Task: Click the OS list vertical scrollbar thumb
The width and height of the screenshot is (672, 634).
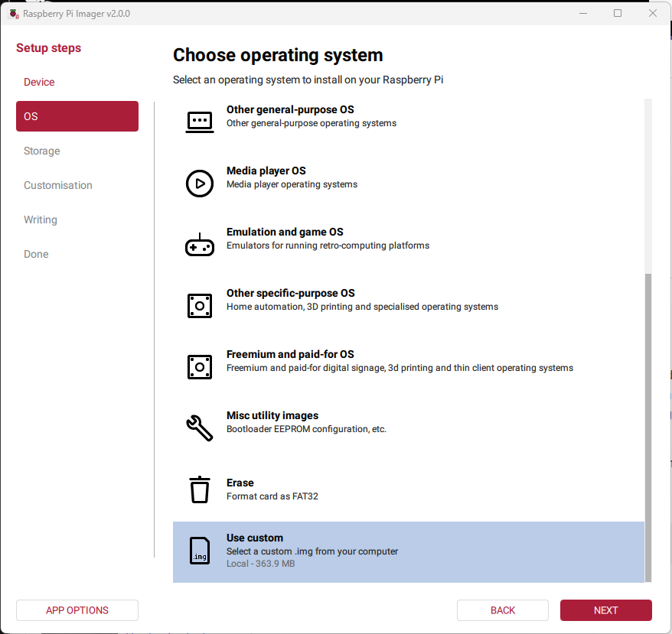Action: coord(648,428)
